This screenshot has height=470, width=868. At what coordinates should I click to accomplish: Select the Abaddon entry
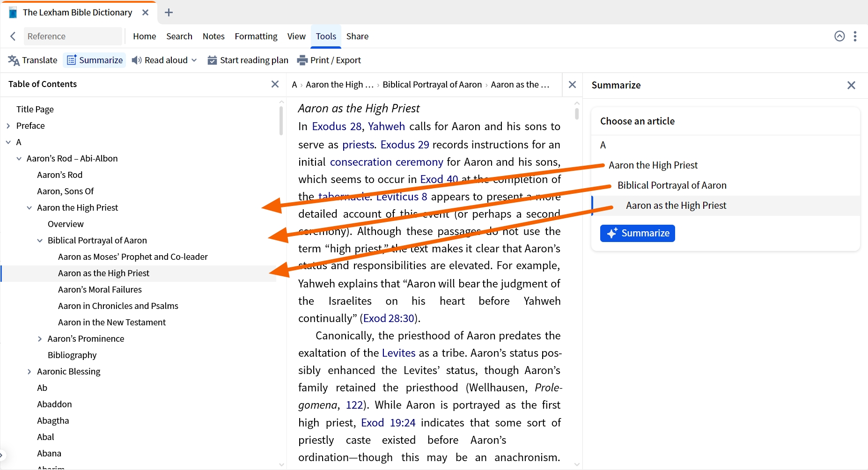click(x=54, y=404)
